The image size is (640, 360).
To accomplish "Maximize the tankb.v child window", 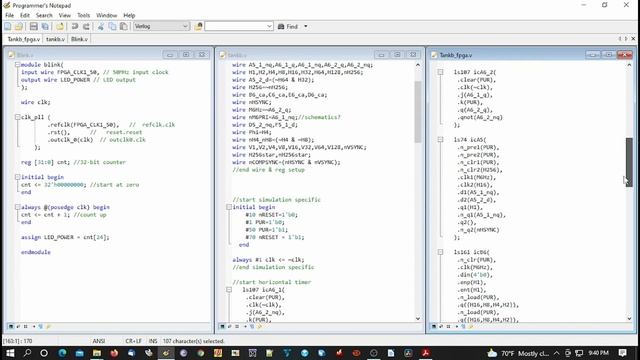I will click(x=397, y=55).
